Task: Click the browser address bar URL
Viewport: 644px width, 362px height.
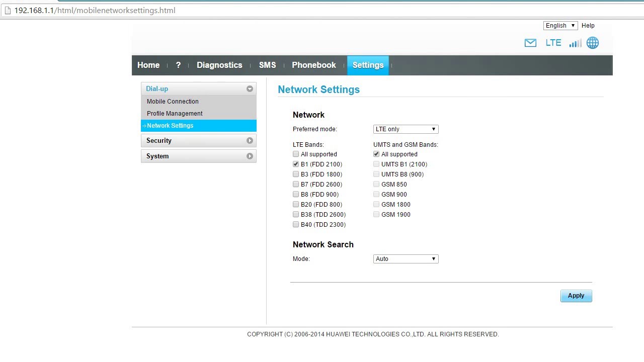Action: tap(95, 10)
